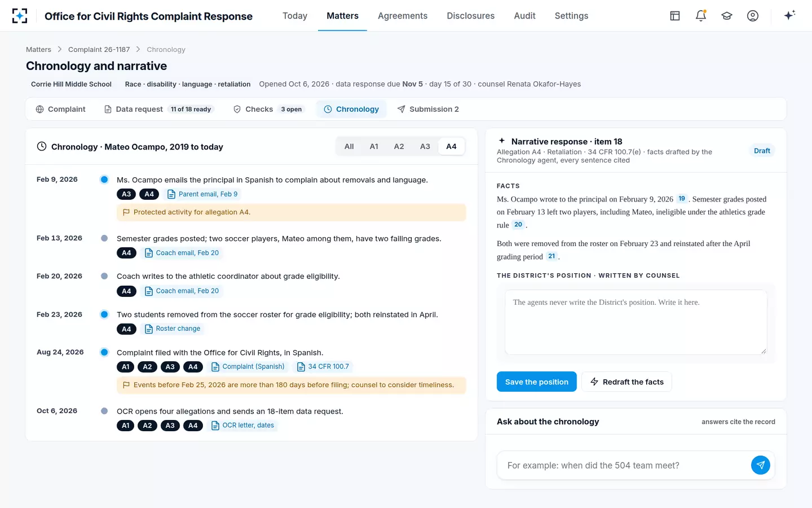Open the Disclosures section

pos(471,16)
